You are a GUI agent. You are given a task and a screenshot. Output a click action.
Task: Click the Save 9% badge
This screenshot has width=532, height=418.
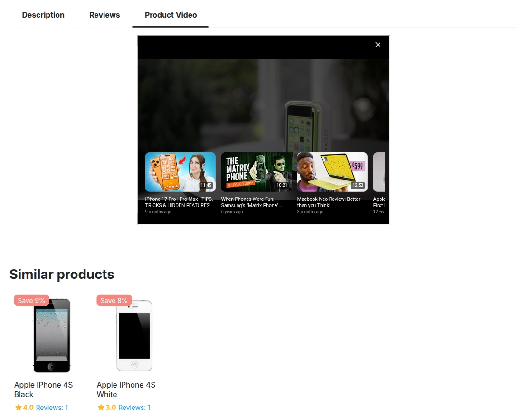(x=31, y=301)
